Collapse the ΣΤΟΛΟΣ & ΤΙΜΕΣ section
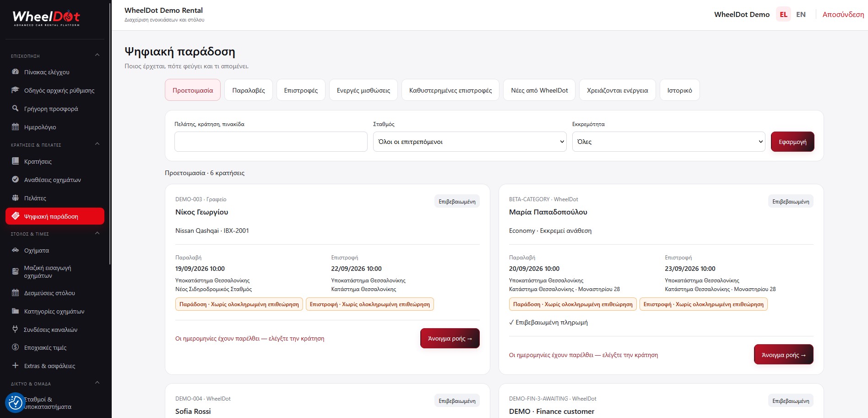868x418 pixels. click(97, 233)
